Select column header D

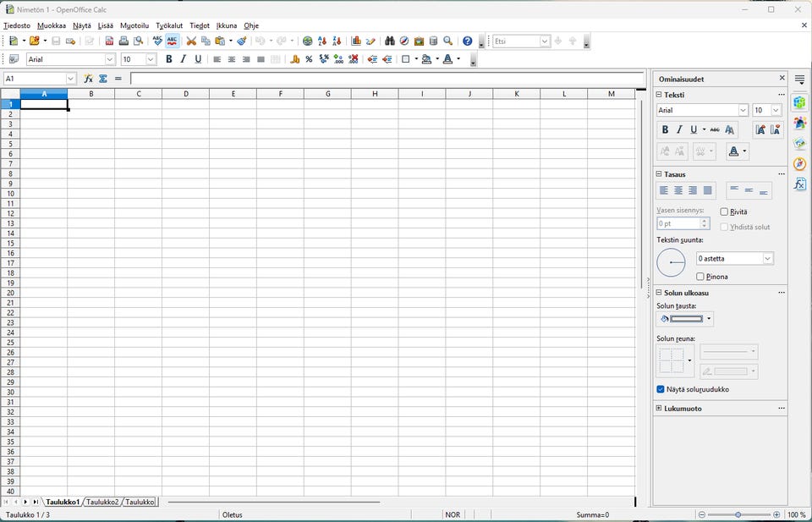[186, 94]
